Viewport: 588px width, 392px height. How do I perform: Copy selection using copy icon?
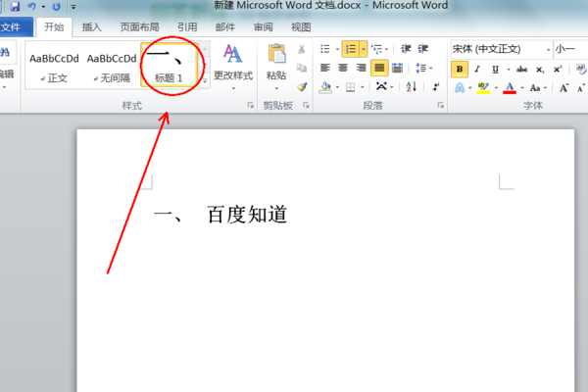tap(302, 68)
